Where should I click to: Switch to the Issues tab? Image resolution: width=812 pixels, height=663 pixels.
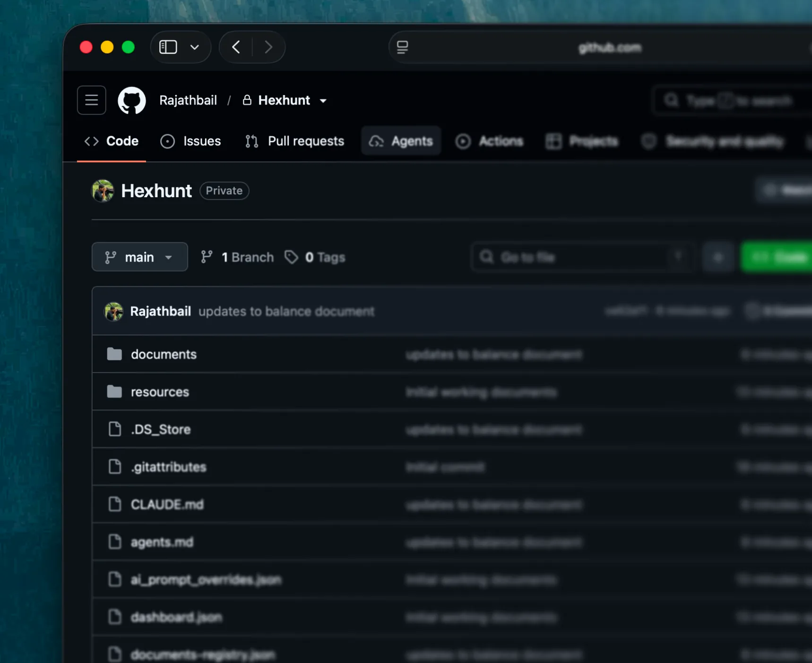190,141
